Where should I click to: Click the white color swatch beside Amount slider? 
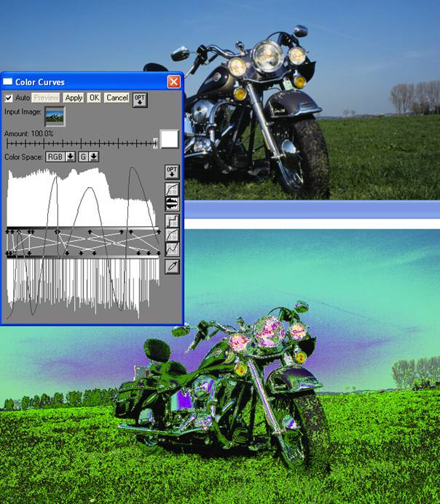point(170,139)
